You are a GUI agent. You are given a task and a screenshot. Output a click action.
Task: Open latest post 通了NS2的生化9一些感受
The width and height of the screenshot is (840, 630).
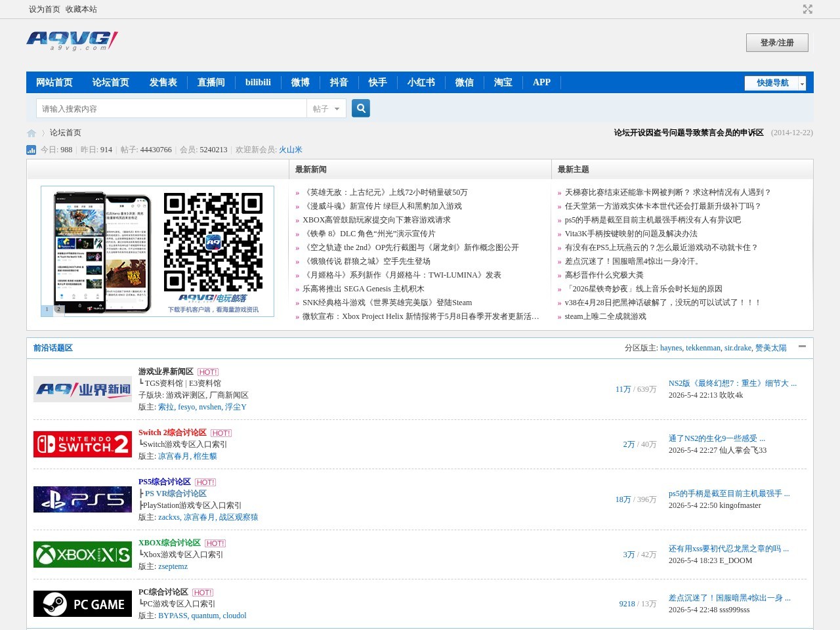tap(717, 438)
